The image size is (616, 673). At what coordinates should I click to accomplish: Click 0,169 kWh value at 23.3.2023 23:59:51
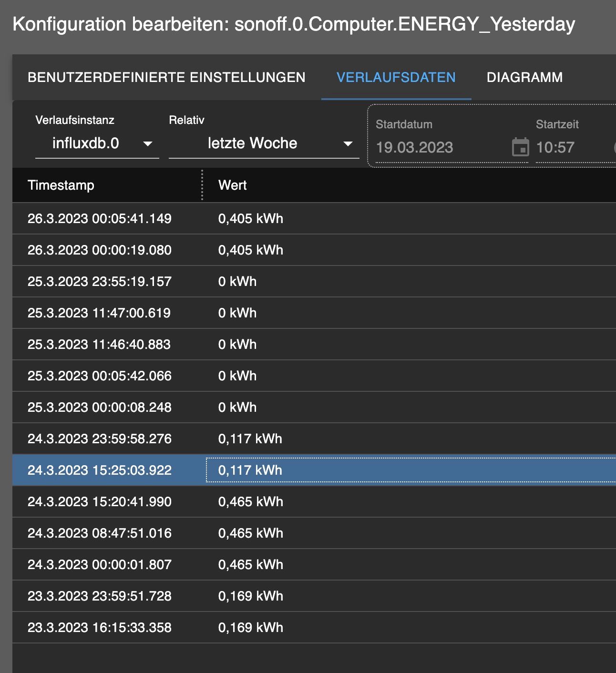(251, 596)
